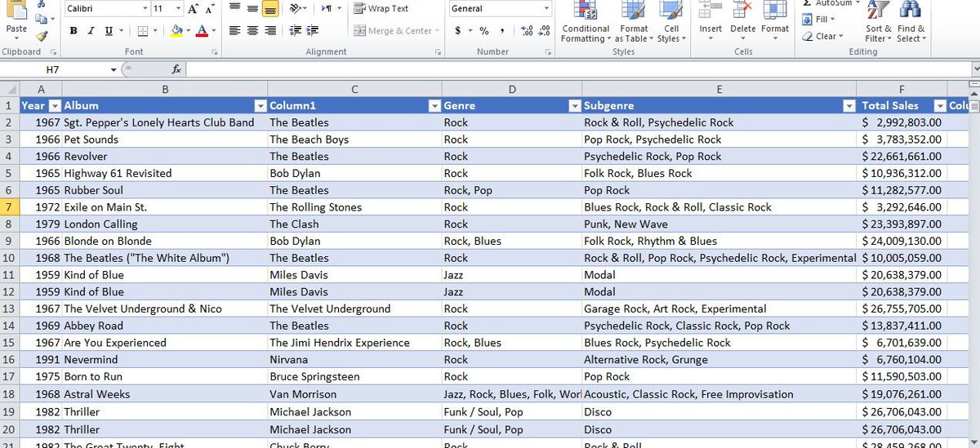
Task: Open the font size 11 dropdown
Action: [180, 9]
